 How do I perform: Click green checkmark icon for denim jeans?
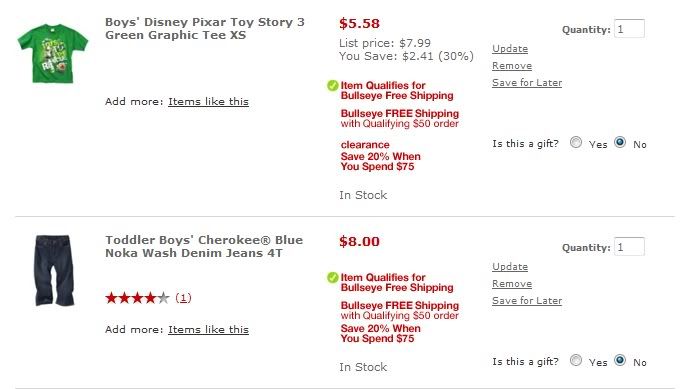333,278
